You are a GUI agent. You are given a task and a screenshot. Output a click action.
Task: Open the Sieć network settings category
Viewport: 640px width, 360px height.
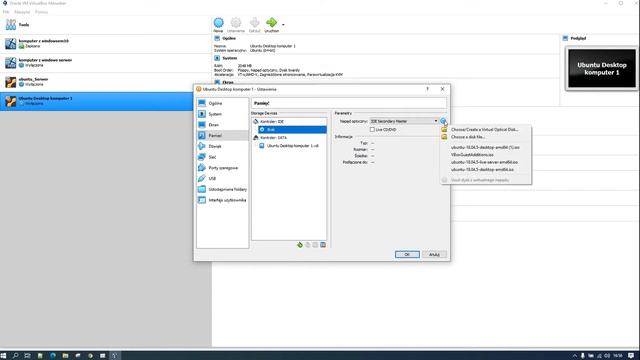pos(222,157)
